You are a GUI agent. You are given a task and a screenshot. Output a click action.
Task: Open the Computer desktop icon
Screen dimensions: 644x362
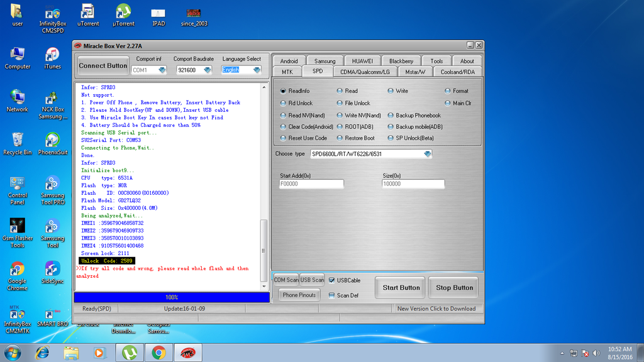coord(17,58)
